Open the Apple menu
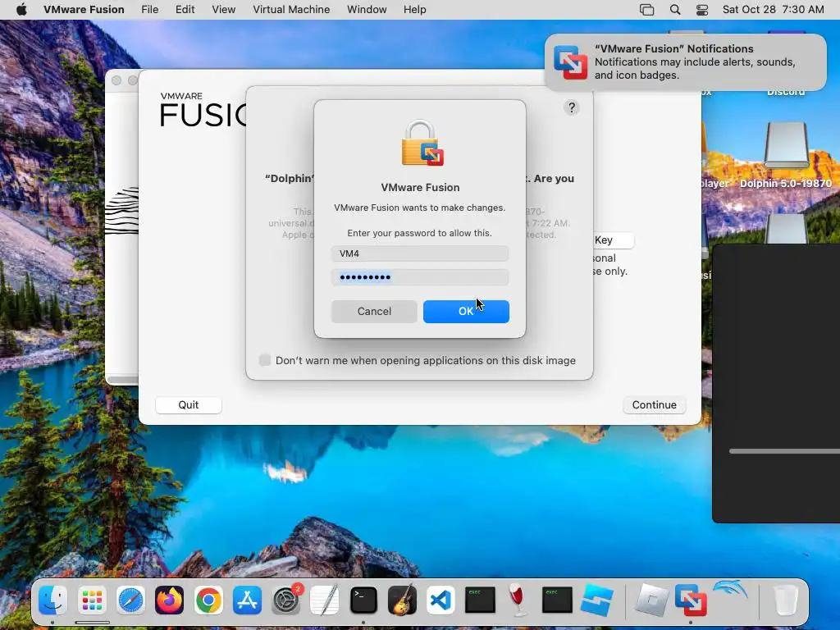The image size is (840, 630). [21, 10]
